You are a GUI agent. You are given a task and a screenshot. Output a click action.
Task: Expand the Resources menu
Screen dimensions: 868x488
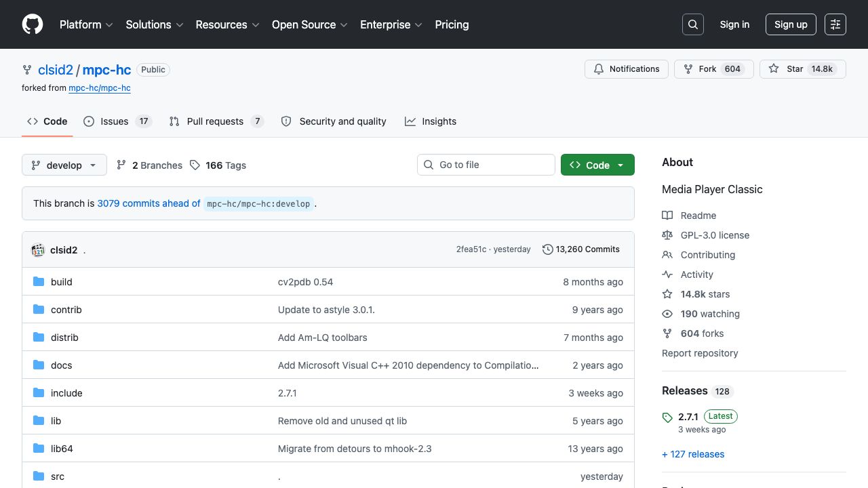[227, 24]
